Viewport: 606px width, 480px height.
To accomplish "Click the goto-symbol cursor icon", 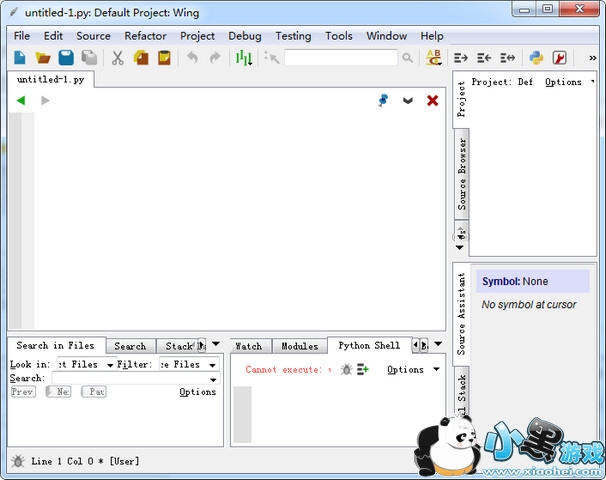I will [272, 58].
